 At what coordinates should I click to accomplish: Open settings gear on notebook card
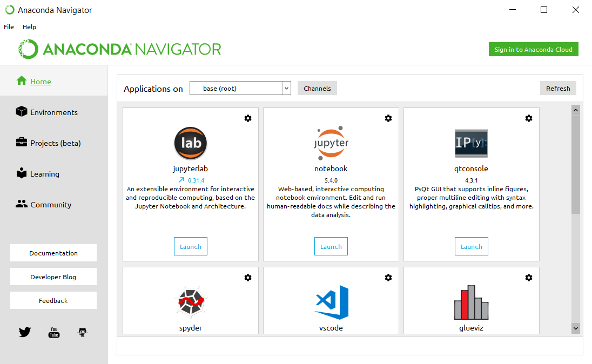point(388,118)
